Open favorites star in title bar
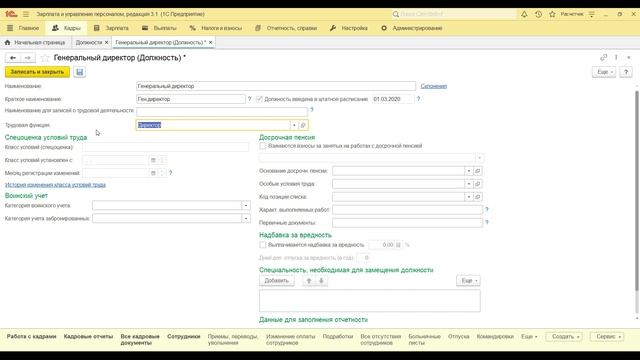This screenshot has width=640, height=360. [552, 14]
